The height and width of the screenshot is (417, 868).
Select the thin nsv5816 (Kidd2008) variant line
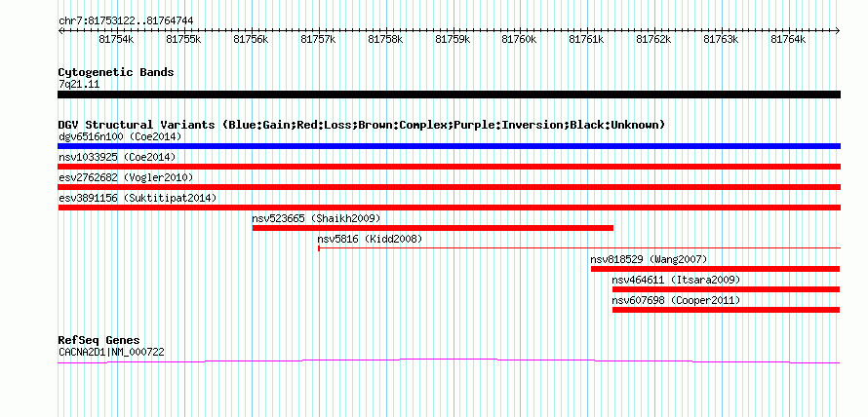point(579,248)
